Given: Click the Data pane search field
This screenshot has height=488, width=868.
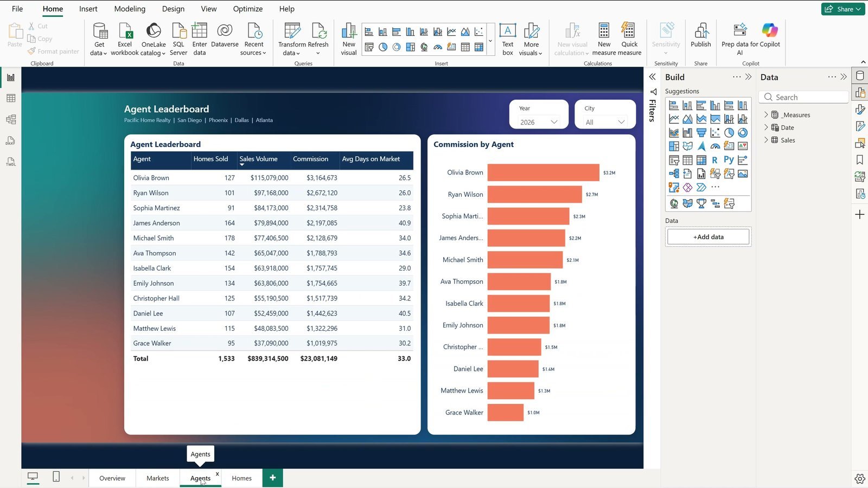Looking at the screenshot, I should (804, 97).
